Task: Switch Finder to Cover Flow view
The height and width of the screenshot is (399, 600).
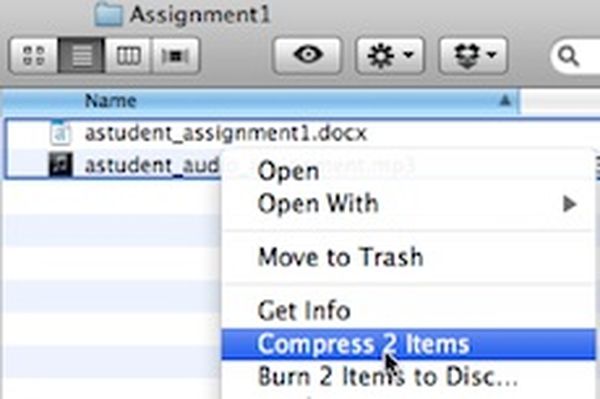Action: (x=176, y=56)
